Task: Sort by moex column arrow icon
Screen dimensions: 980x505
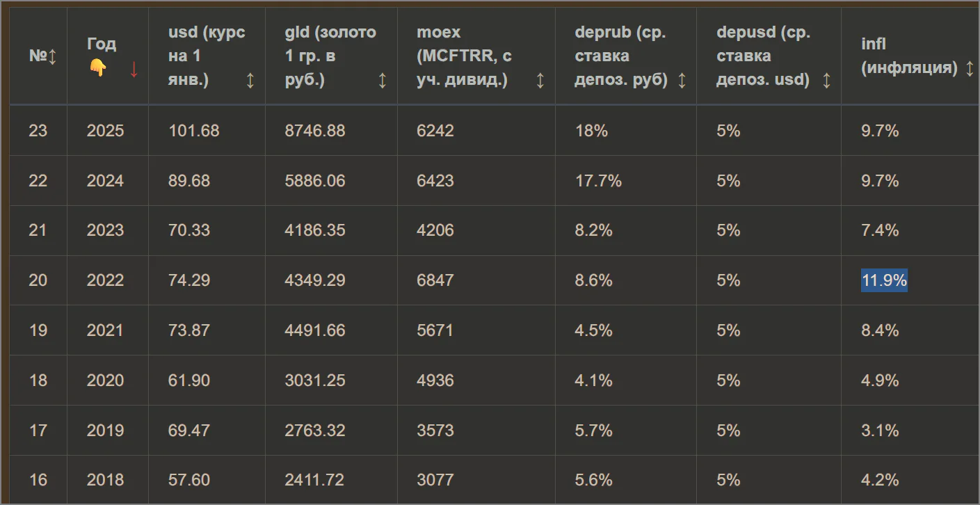Action: [x=540, y=81]
